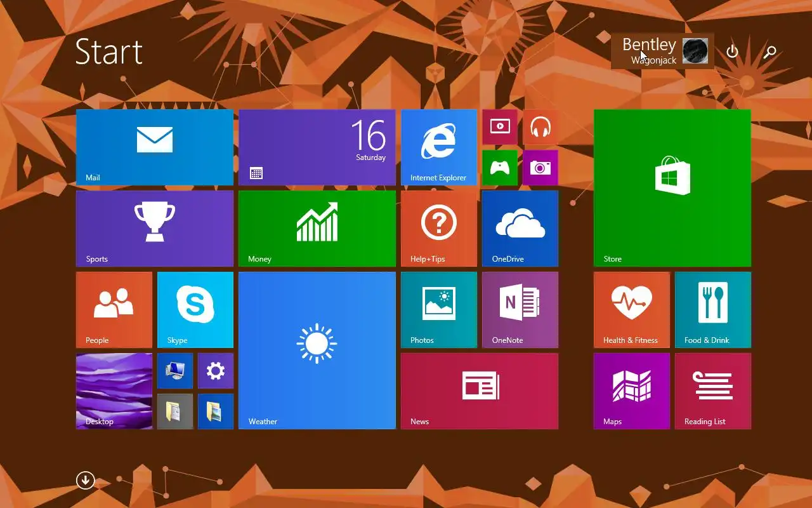This screenshot has width=812, height=508.
Task: Open the OneDrive tile
Action: [x=520, y=229]
